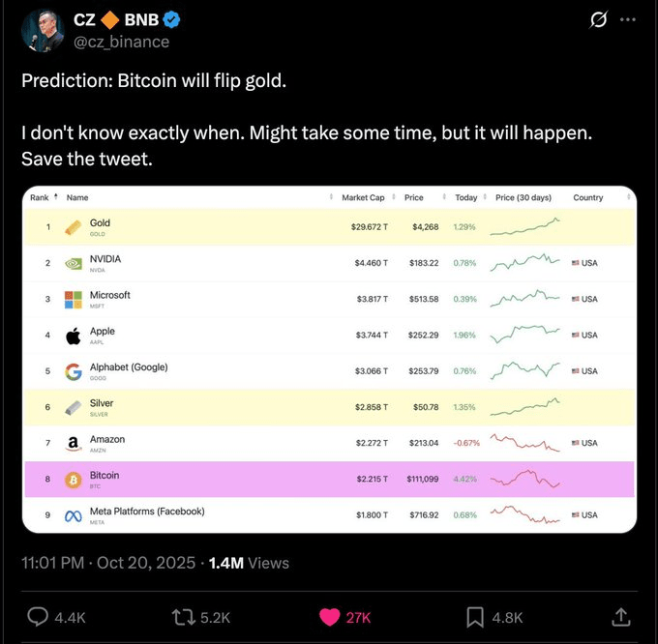The image size is (658, 644).
Task: Sort table by Market Cap column
Action: coord(363,197)
